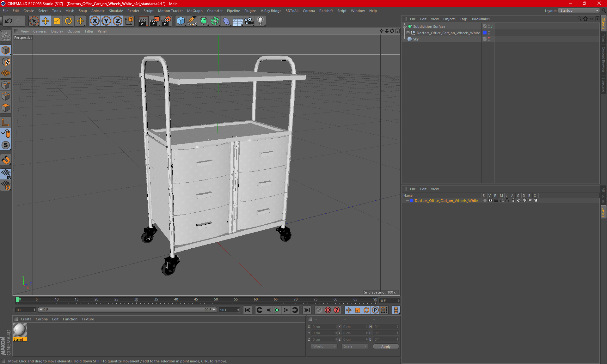Switch to Points mode
The image size is (607, 364).
tap(6, 85)
